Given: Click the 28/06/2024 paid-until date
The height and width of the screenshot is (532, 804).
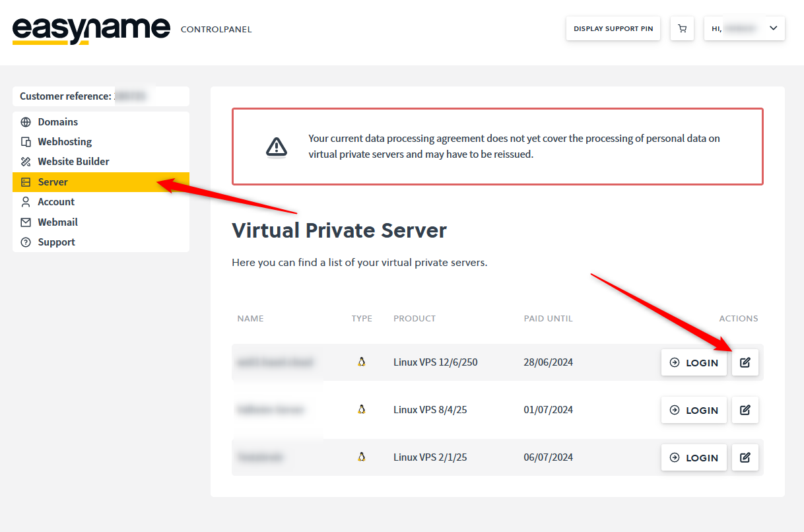Looking at the screenshot, I should pos(549,362).
